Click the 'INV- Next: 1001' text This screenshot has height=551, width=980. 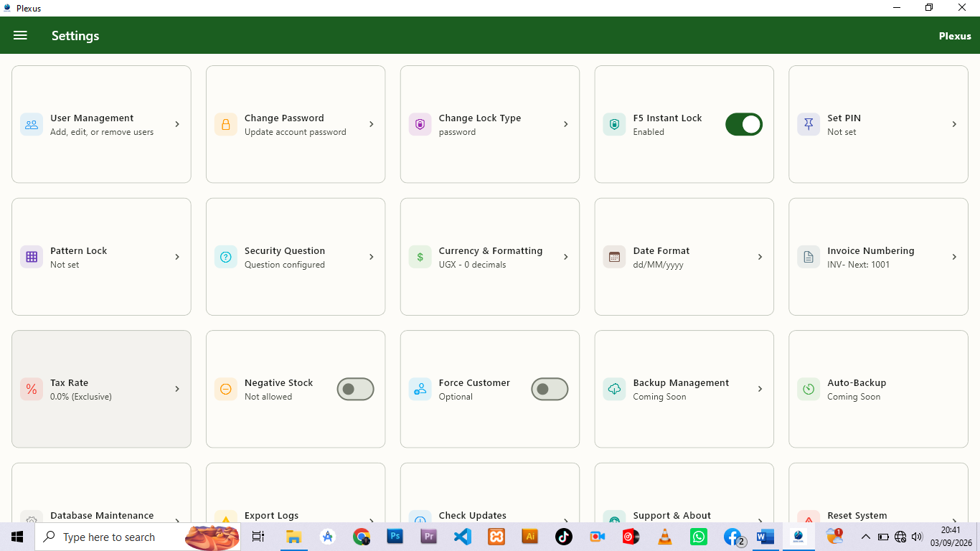pos(859,265)
